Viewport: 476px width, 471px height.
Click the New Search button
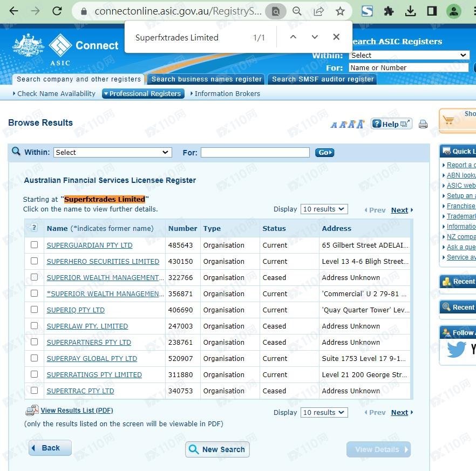pos(217,449)
